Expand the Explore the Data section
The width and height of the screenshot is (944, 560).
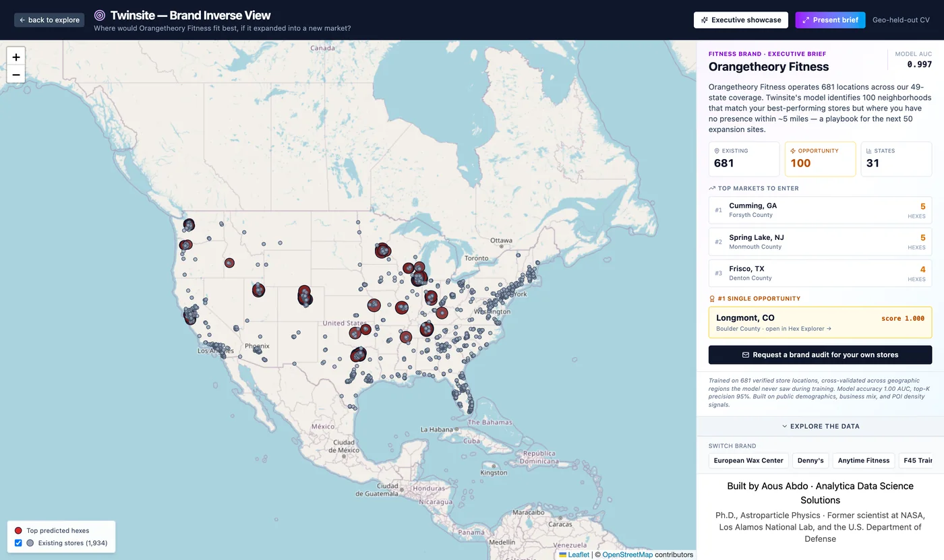pos(820,427)
